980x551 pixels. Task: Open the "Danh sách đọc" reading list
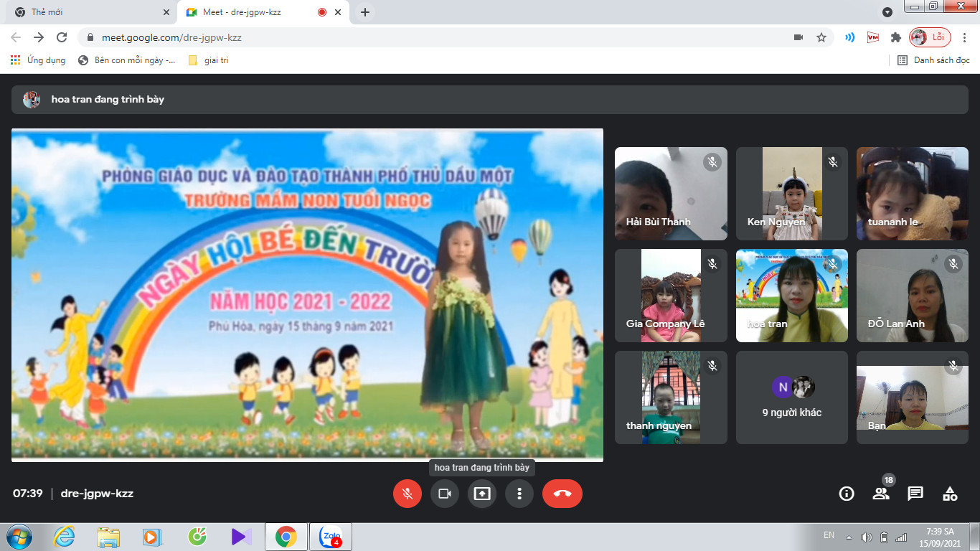click(x=934, y=60)
